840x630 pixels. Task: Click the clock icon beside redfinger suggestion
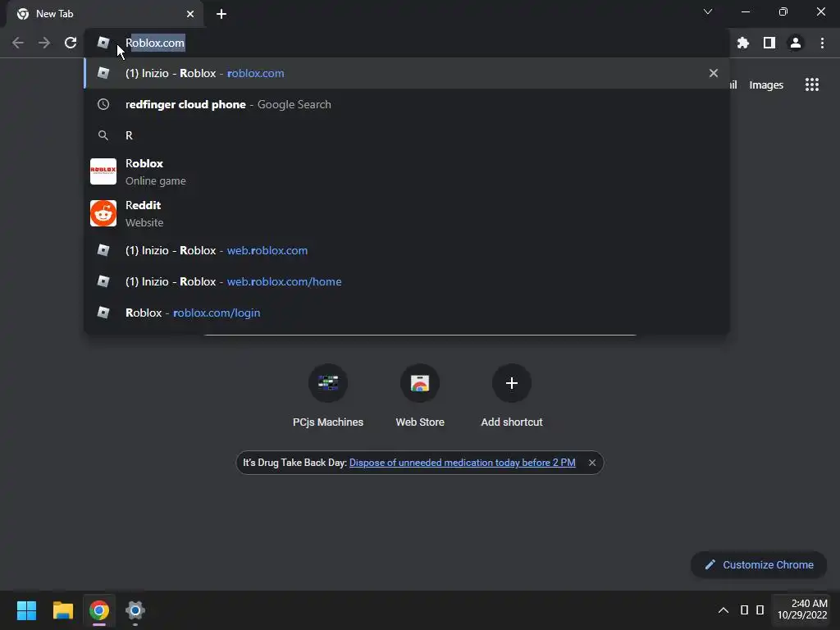coord(103,104)
